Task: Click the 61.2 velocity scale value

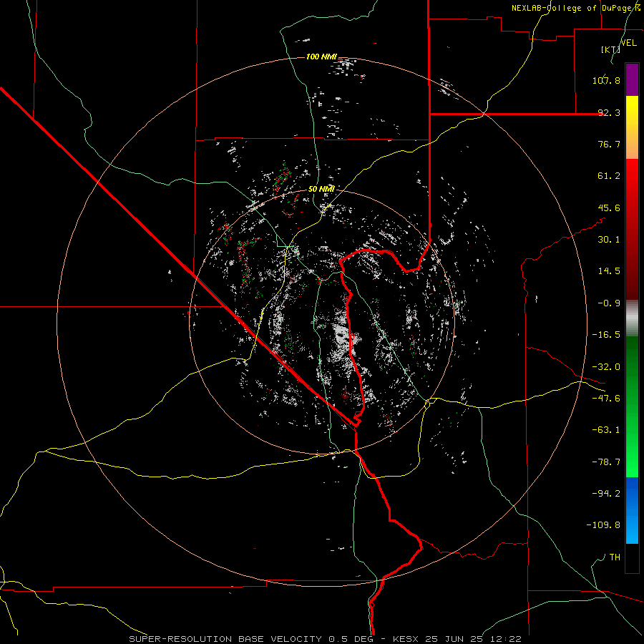Action: pyautogui.click(x=609, y=176)
